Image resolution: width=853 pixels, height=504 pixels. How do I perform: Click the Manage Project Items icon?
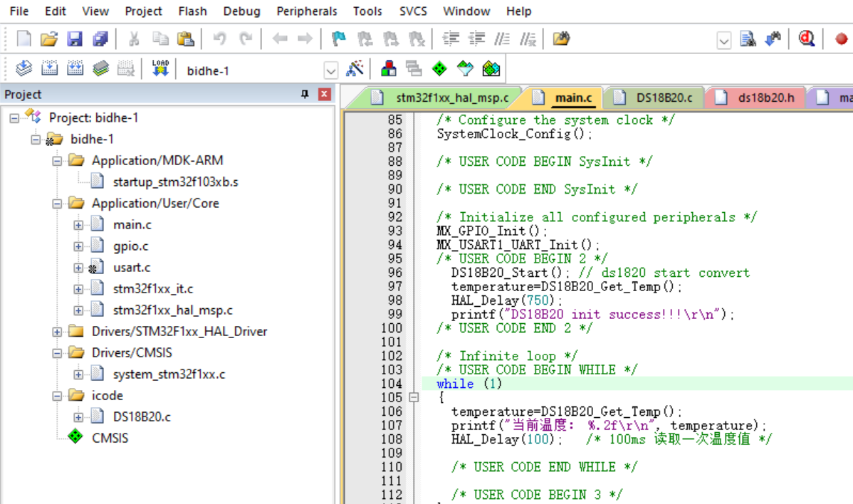coord(389,69)
